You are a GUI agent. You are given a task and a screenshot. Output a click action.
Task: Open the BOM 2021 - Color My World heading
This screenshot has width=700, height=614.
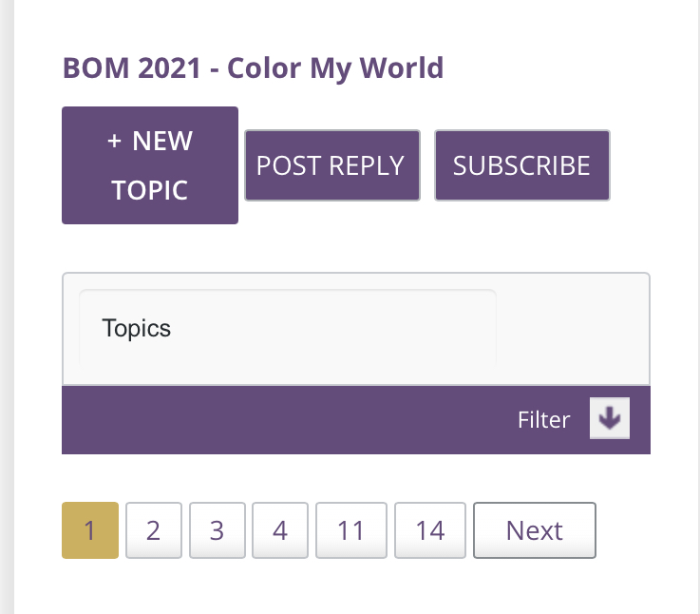coord(253,68)
